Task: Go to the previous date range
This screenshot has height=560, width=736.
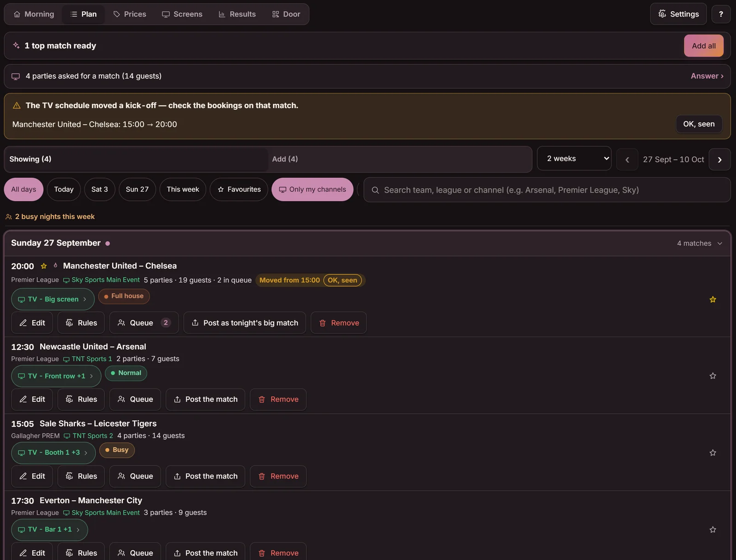Action: [627, 160]
